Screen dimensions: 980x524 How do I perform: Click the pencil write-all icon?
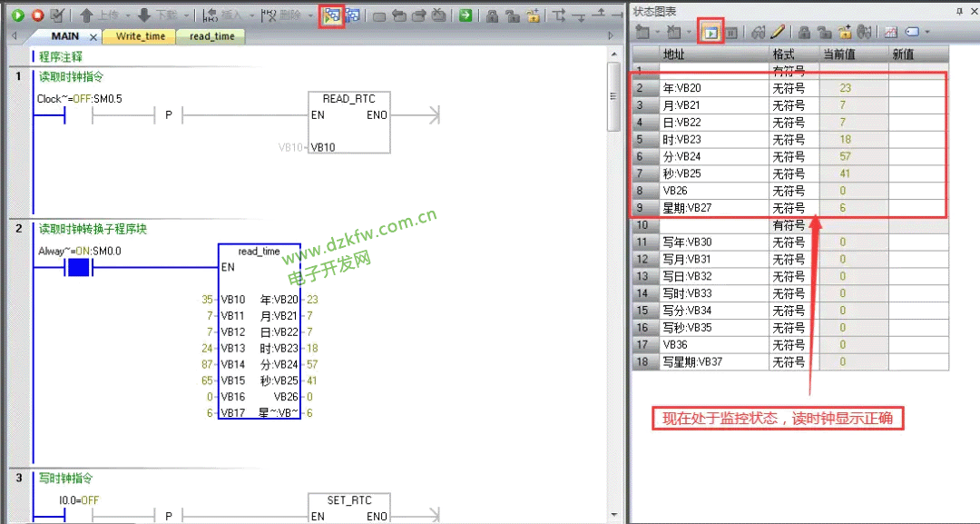click(x=778, y=33)
